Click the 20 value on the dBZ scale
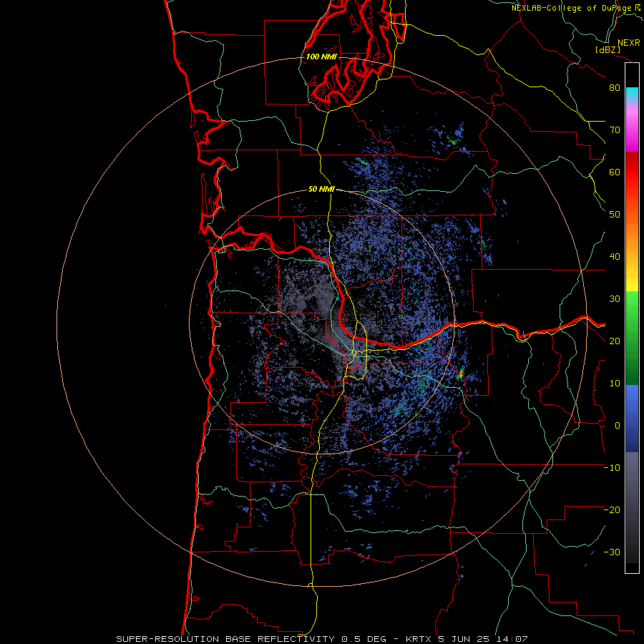 615,341
